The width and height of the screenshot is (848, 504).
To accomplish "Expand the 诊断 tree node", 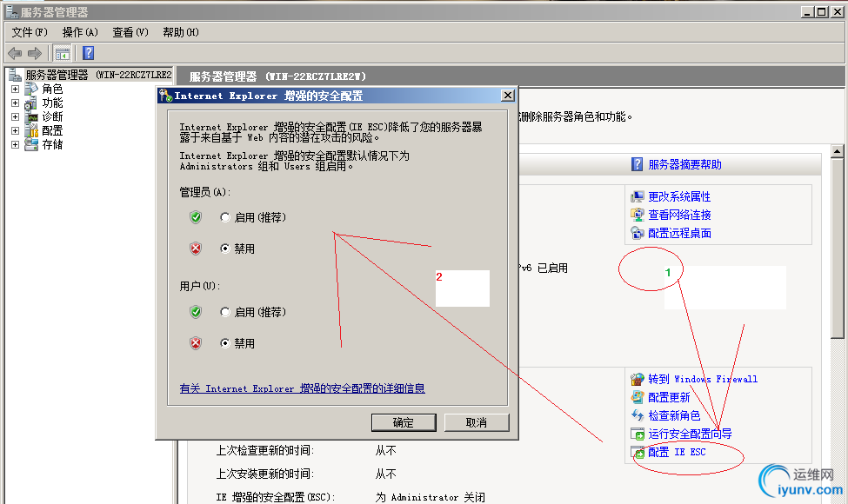I will point(15,116).
